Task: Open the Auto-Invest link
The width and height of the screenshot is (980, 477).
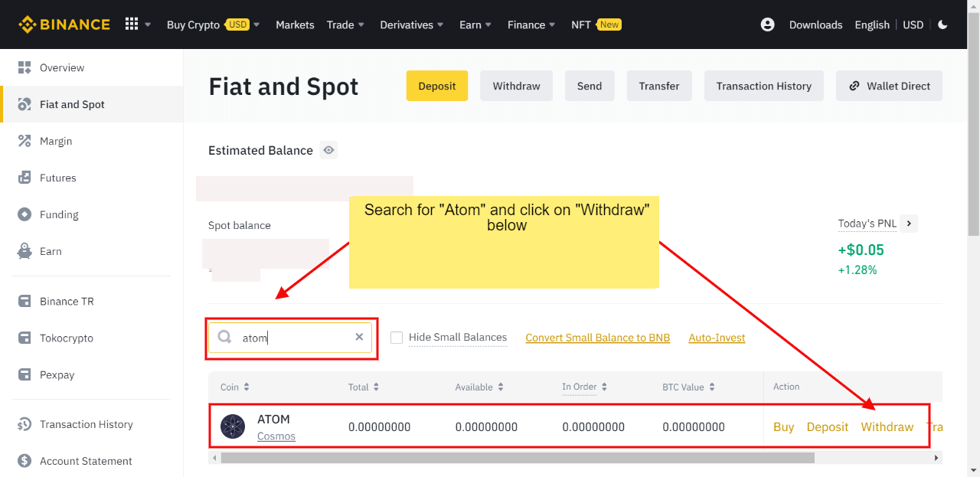Action: pos(717,338)
